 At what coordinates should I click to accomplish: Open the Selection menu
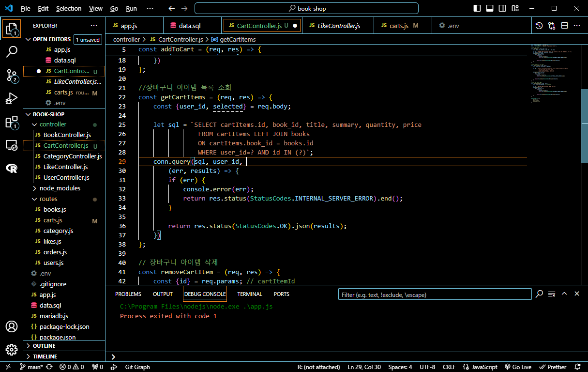[x=69, y=8]
